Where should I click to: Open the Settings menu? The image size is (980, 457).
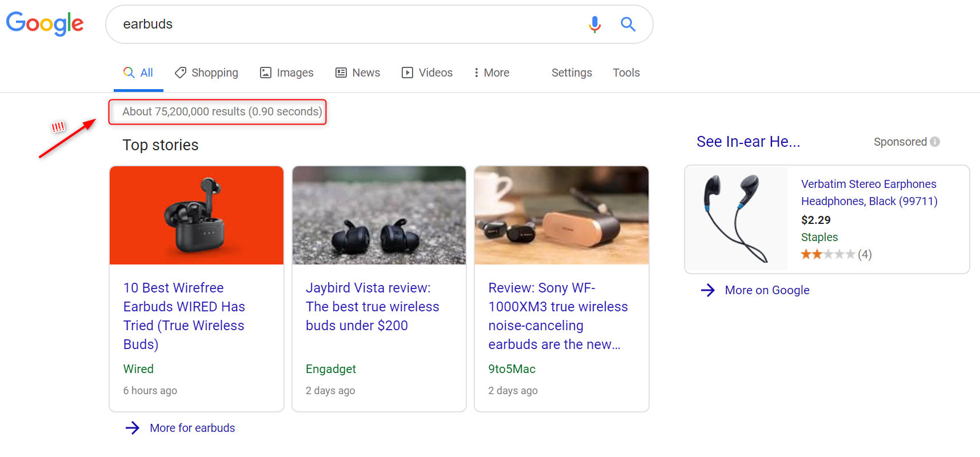(x=571, y=73)
